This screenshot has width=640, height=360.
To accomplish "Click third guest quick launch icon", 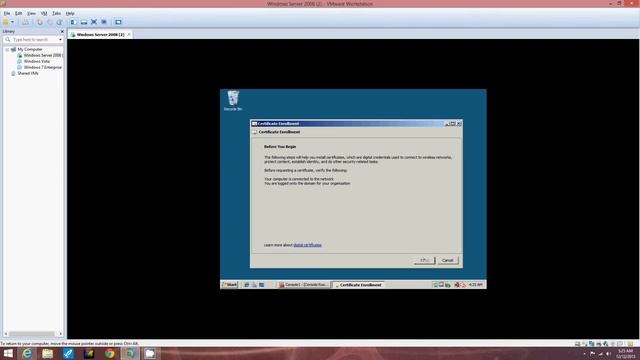I will pyautogui.click(x=262, y=285).
